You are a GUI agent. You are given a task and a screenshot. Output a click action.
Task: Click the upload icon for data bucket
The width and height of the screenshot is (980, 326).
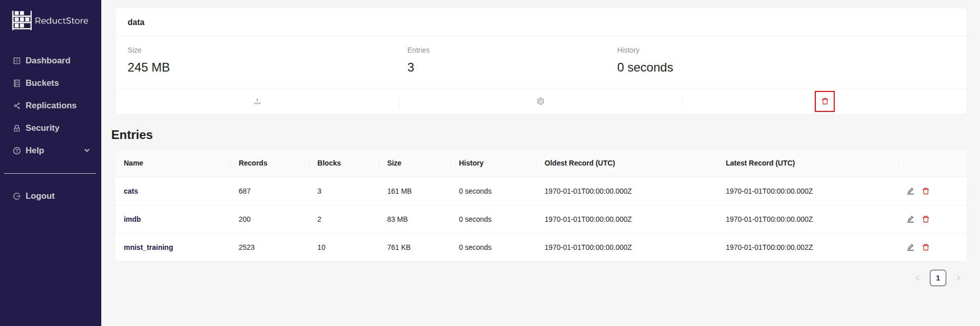(257, 101)
